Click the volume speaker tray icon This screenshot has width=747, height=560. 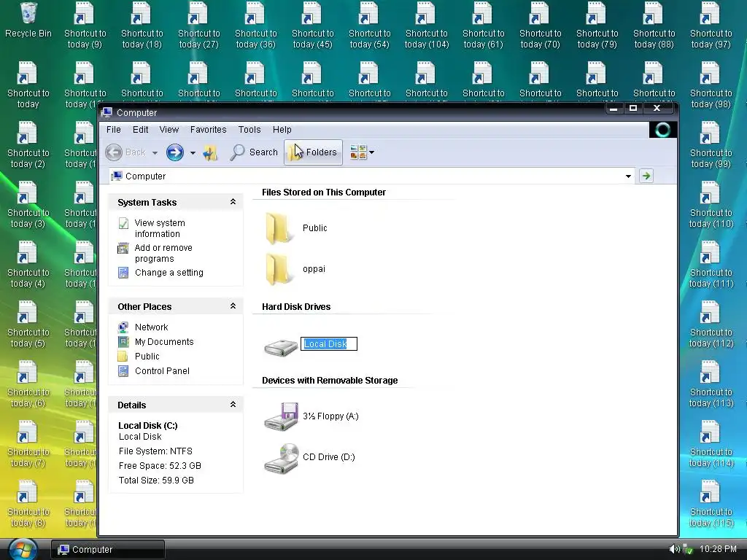tap(674, 549)
